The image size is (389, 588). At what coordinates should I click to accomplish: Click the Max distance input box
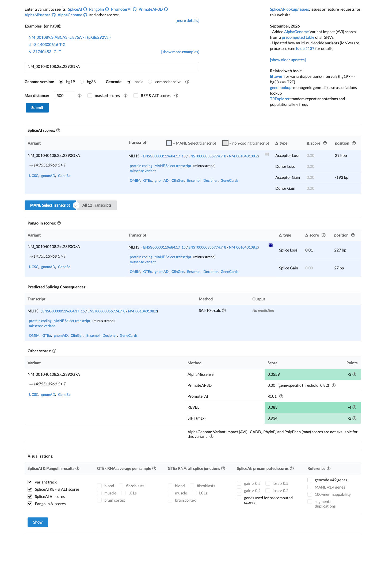pyautogui.click(x=64, y=96)
